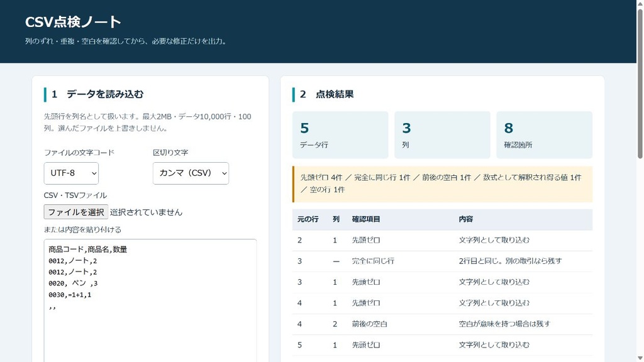Select the 確認箇所 count card showing 8

[544, 134]
